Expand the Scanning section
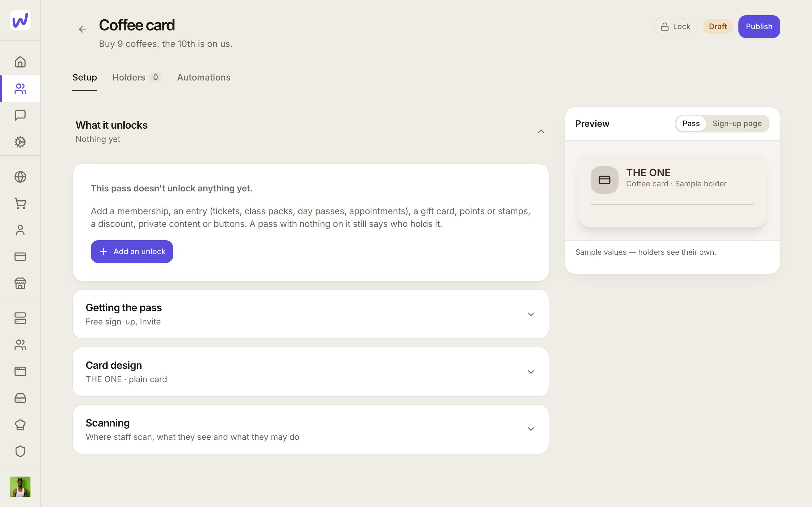The height and width of the screenshot is (507, 812). click(311, 430)
